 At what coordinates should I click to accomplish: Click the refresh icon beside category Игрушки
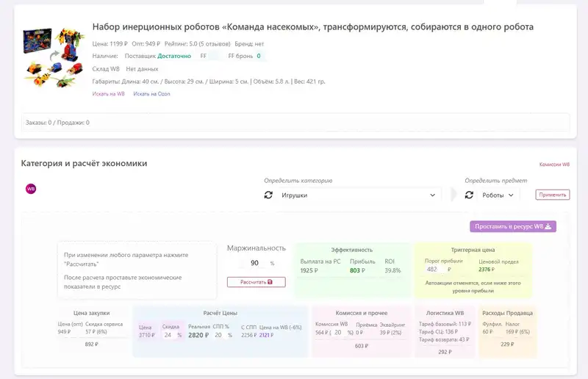tap(268, 195)
